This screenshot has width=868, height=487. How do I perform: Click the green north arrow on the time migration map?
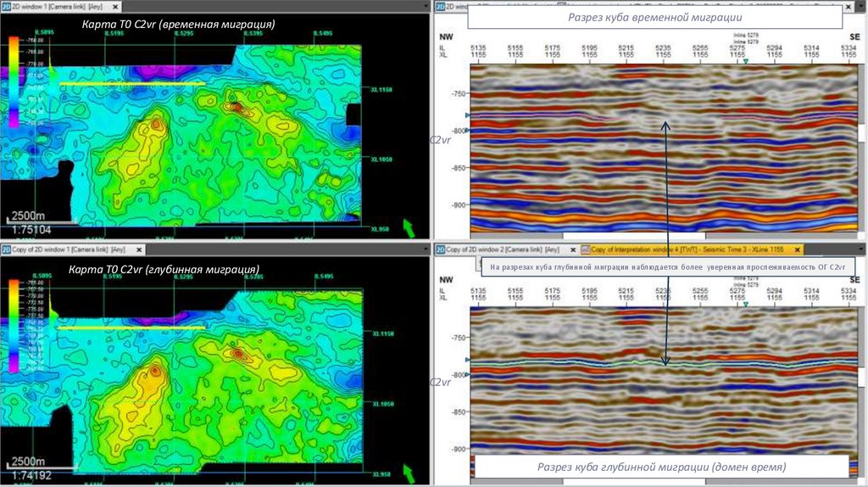pos(409,228)
